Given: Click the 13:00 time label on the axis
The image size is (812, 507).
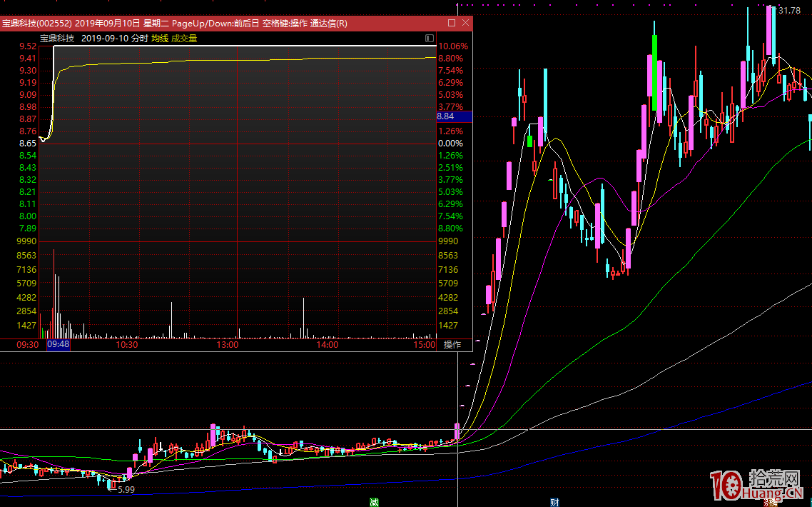Looking at the screenshot, I should (227, 345).
